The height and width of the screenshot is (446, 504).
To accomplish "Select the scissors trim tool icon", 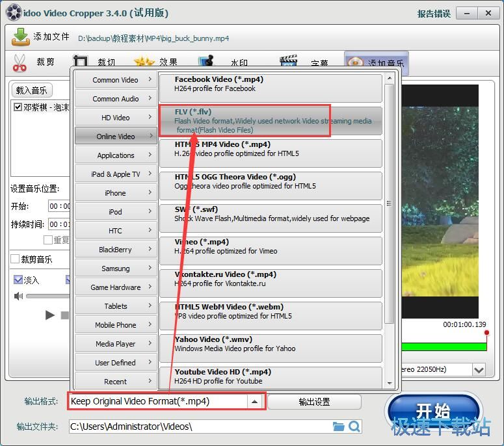I will [20, 62].
